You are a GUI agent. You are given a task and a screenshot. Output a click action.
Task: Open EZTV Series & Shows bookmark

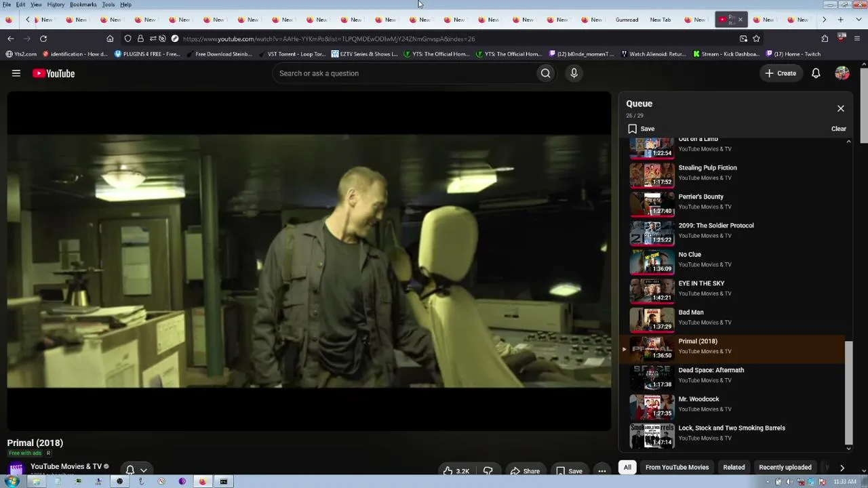tap(365, 54)
